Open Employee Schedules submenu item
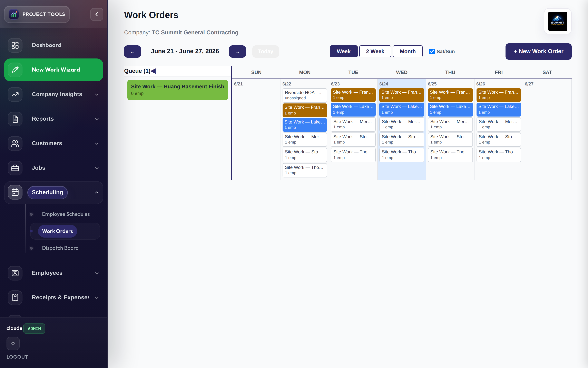This screenshot has height=368, width=588. click(66, 214)
